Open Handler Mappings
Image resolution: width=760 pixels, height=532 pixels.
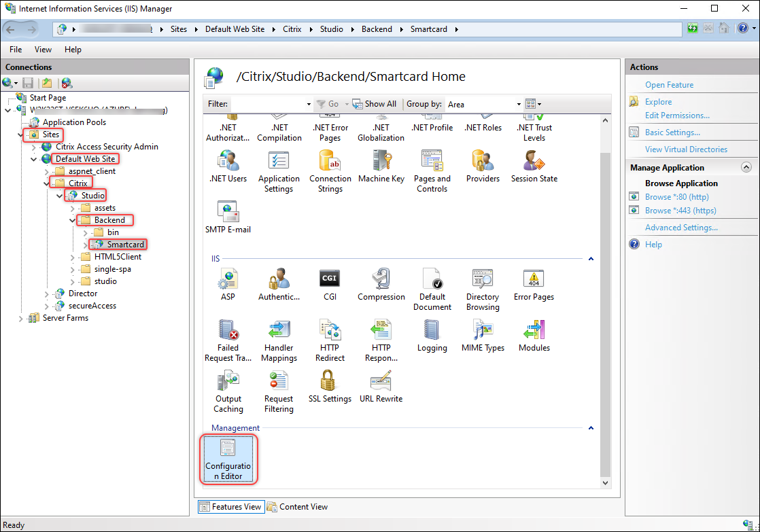279,338
